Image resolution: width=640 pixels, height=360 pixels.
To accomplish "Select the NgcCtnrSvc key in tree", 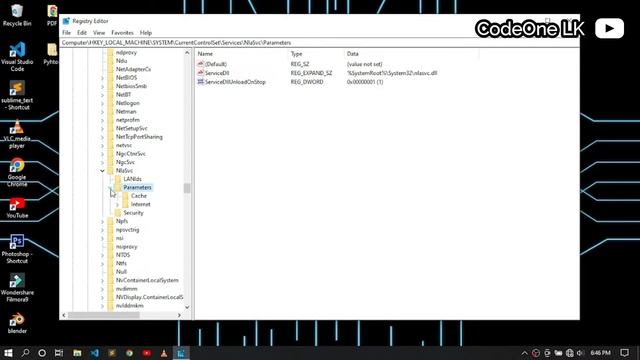I will (x=131, y=154).
